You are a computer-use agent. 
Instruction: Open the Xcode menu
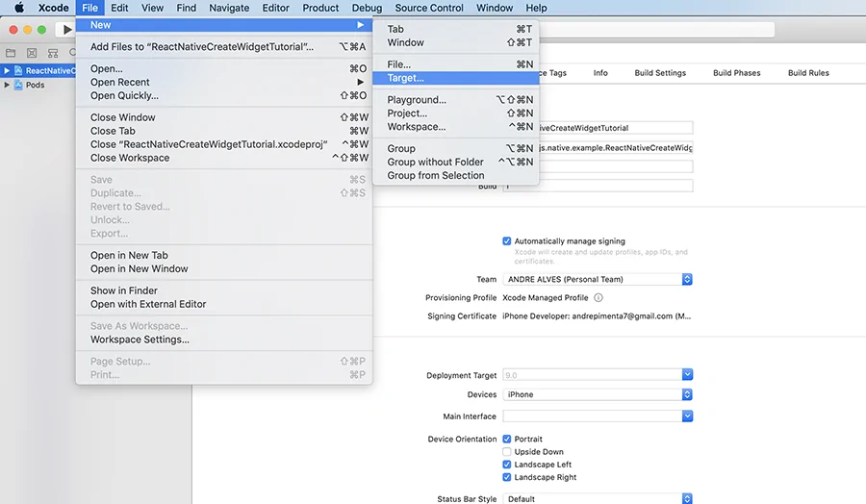[x=54, y=8]
